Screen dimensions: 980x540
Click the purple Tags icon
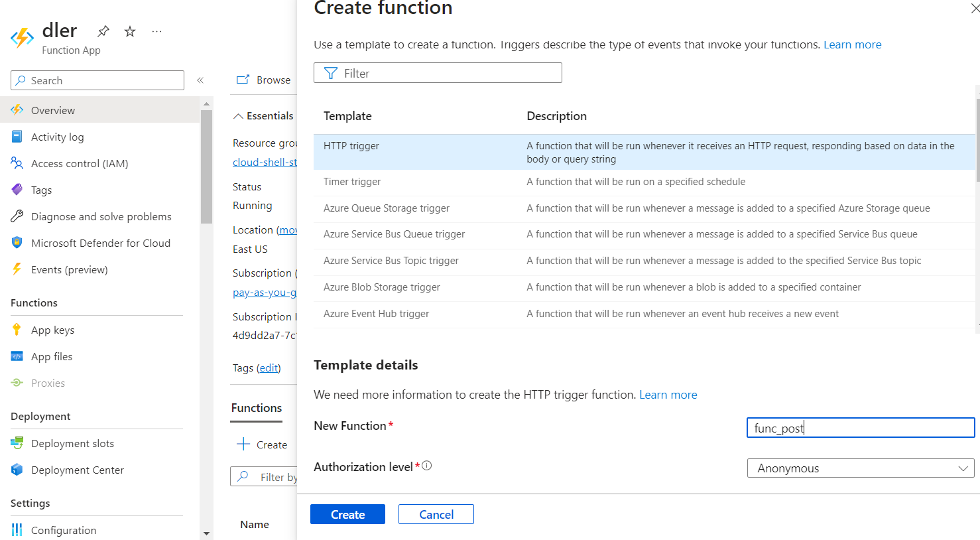17,190
